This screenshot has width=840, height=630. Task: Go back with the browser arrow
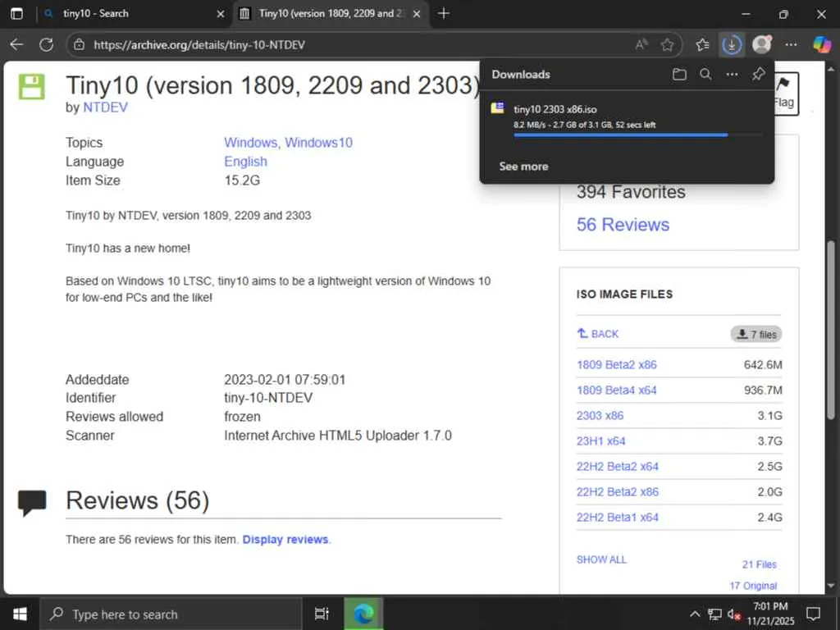point(16,44)
